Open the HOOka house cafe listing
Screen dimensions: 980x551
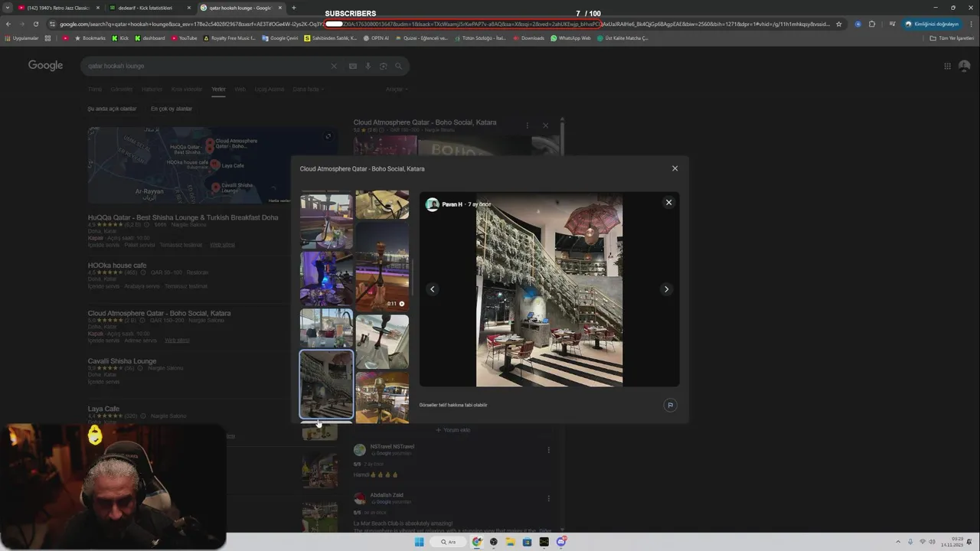pyautogui.click(x=117, y=266)
